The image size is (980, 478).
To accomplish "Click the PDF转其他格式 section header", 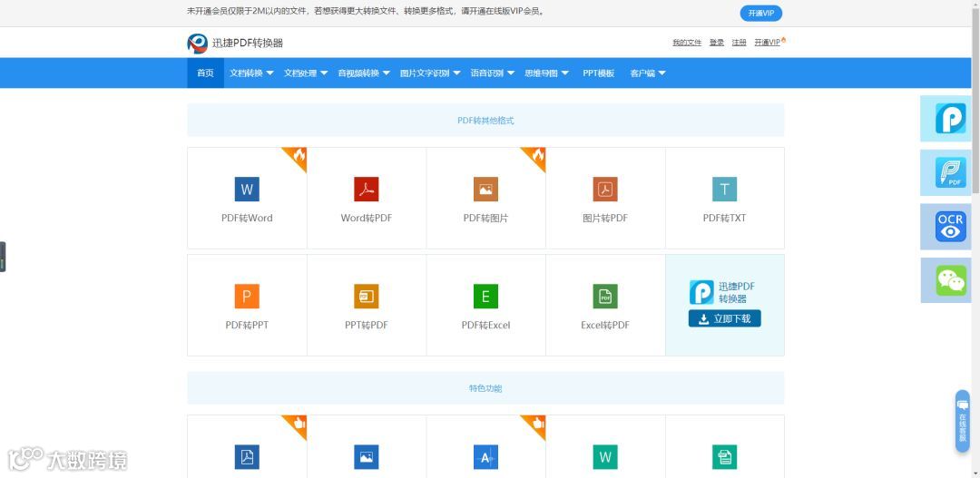I will tap(485, 120).
